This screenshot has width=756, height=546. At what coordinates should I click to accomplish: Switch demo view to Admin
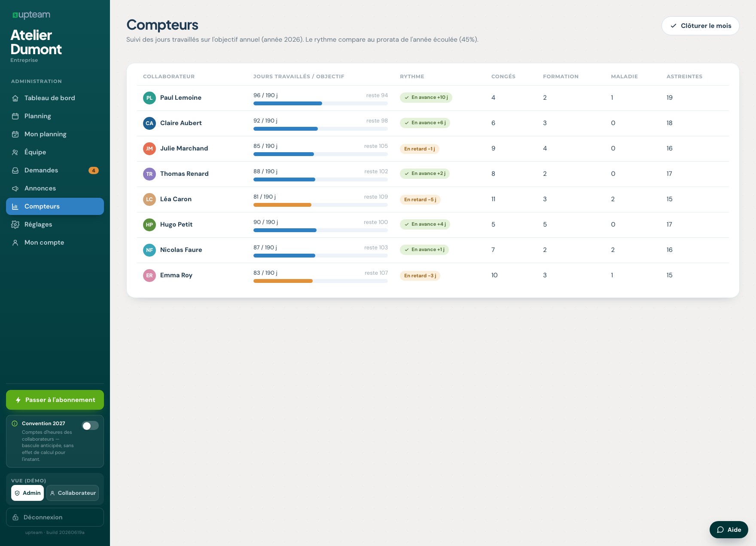point(27,493)
